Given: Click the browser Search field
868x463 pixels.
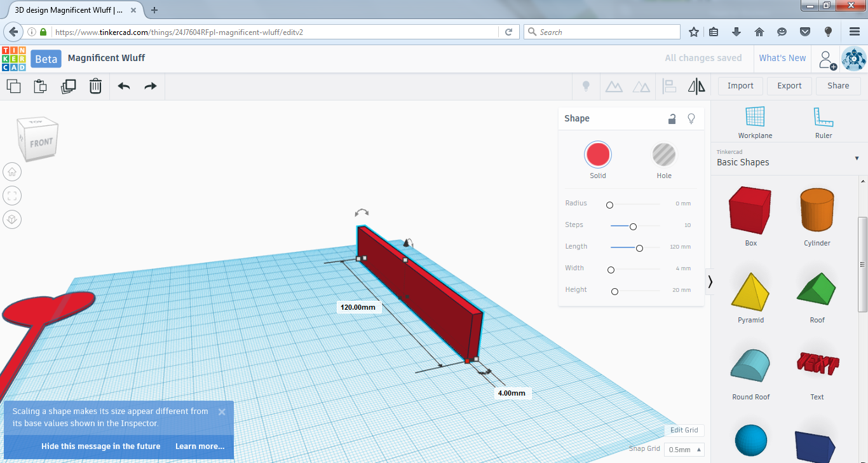Looking at the screenshot, I should (602, 32).
